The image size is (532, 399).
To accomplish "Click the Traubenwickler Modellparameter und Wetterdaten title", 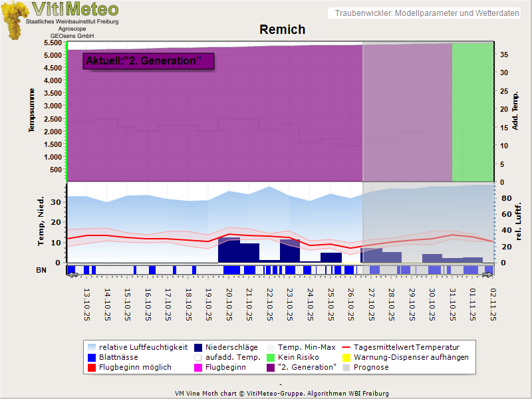I will point(427,13).
